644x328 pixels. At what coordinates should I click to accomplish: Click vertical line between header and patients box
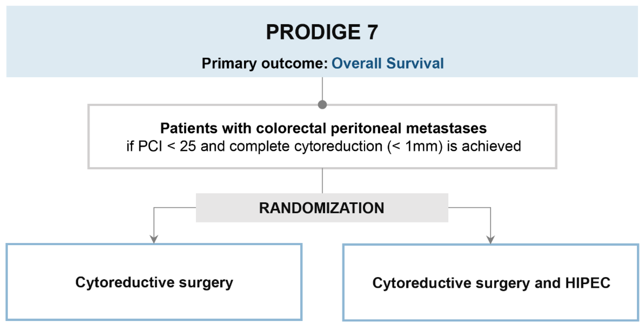point(322,89)
